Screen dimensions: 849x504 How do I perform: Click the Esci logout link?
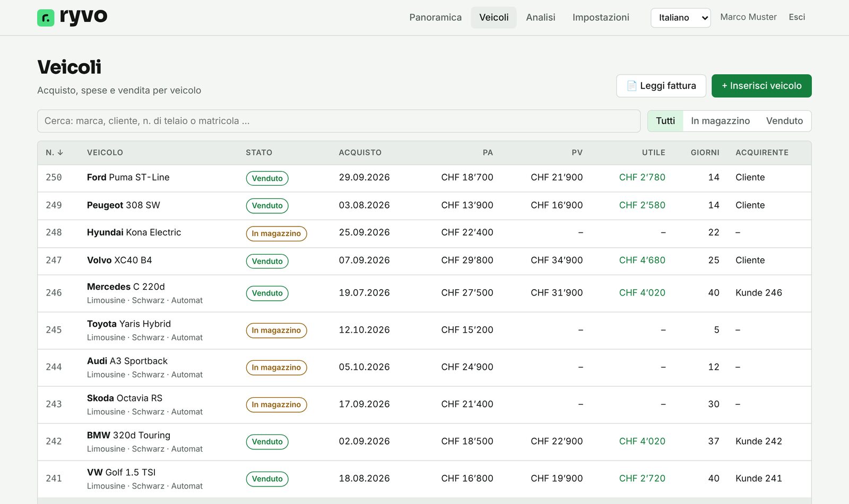tap(796, 17)
